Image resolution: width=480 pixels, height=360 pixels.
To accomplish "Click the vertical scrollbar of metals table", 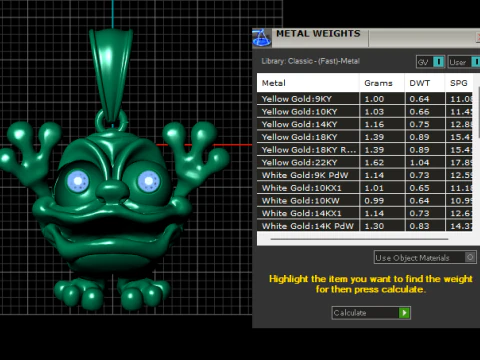I will click(478, 112).
